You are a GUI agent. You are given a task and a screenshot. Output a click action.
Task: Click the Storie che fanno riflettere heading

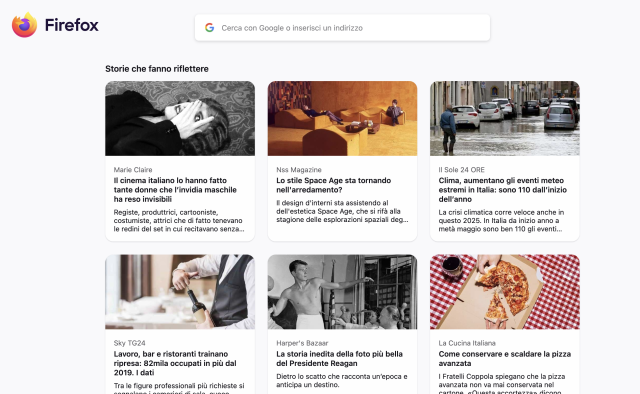click(x=157, y=69)
